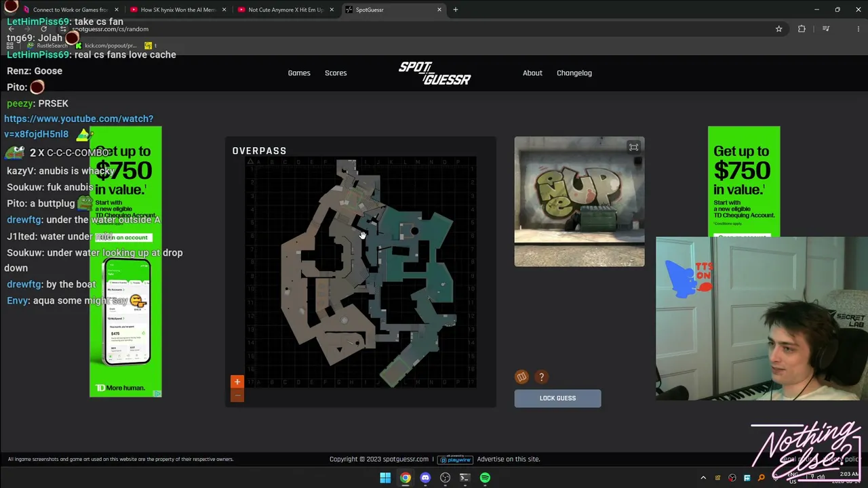Click the ENG US language indicator
868x488 pixels.
pyautogui.click(x=793, y=478)
